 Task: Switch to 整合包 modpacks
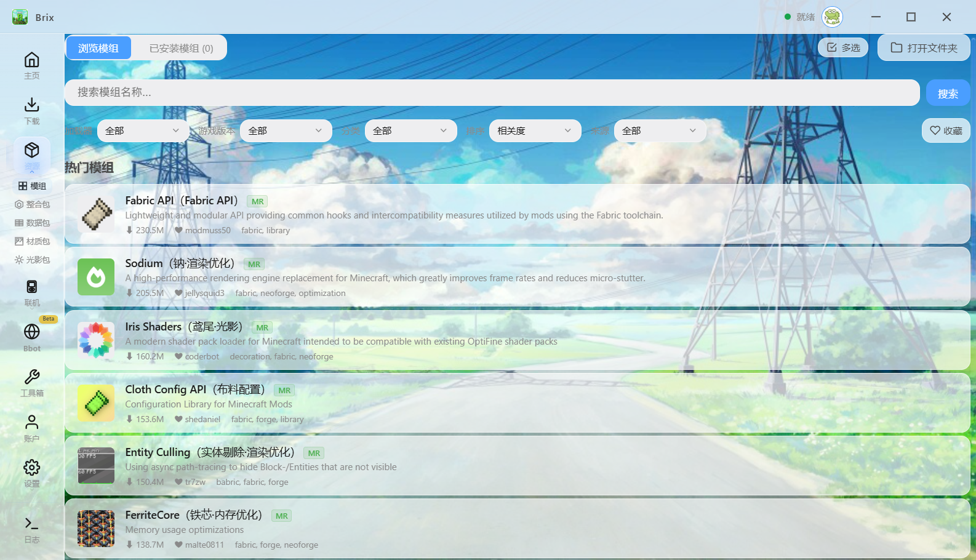[32, 204]
